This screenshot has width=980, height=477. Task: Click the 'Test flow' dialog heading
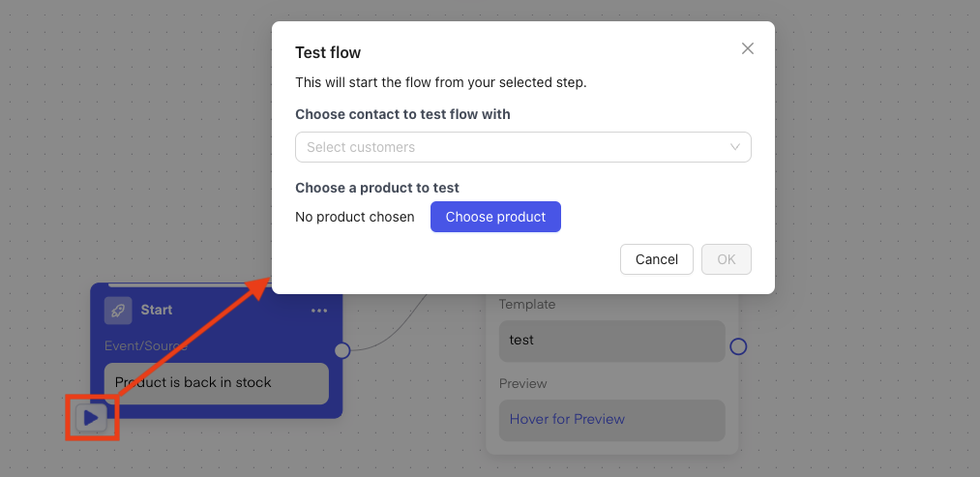[328, 52]
